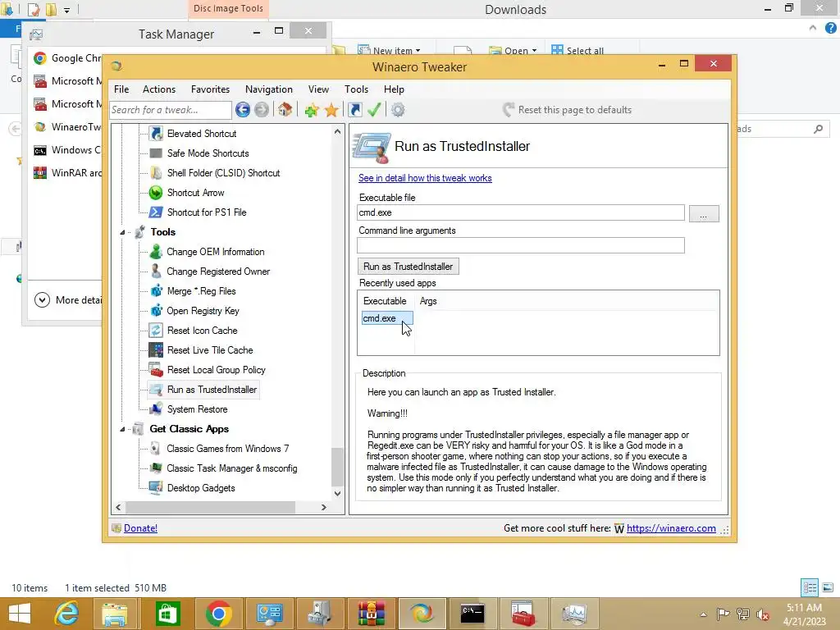Select Google Chrome in Task Manager list
840x630 pixels.
coord(67,58)
